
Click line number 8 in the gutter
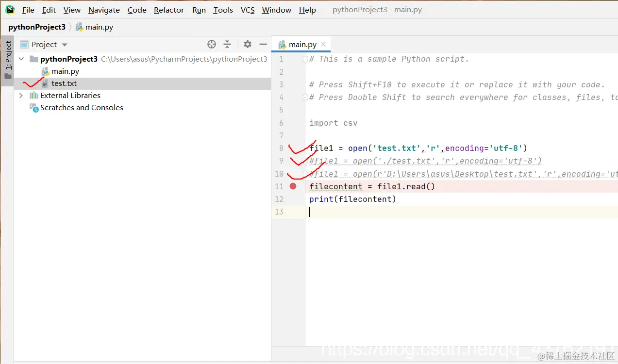point(281,148)
